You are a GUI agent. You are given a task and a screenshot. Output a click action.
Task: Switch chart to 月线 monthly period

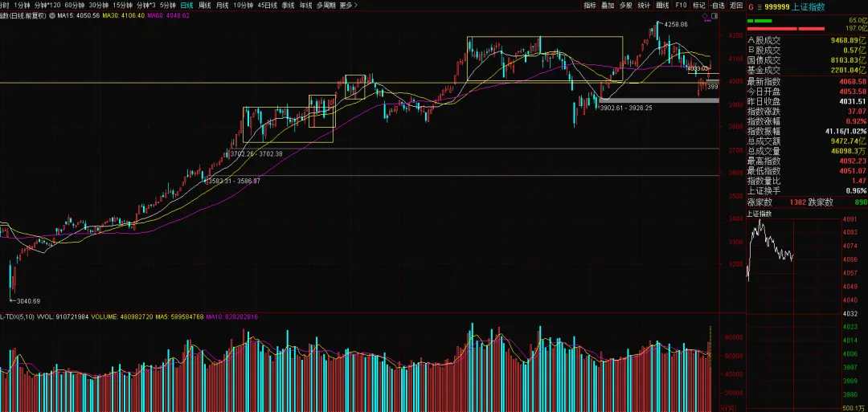pos(222,5)
